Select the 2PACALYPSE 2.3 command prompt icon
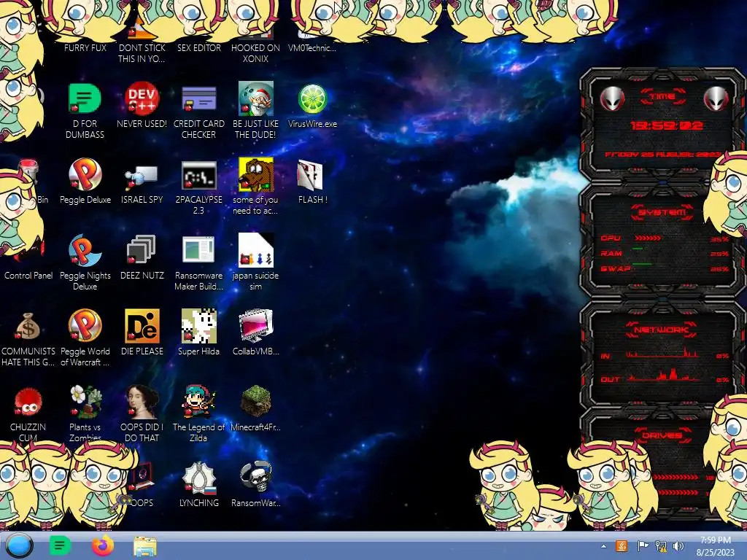Screen dimensions: 747x560 (198, 174)
